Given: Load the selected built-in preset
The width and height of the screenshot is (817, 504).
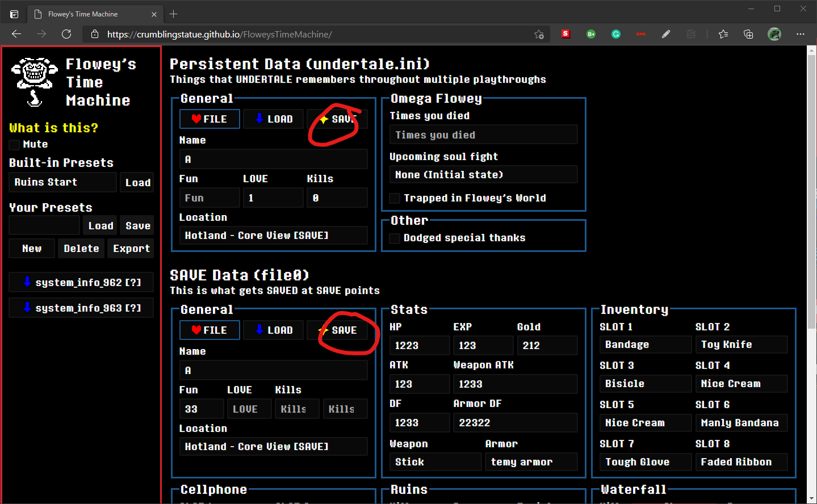Looking at the screenshot, I should [137, 183].
